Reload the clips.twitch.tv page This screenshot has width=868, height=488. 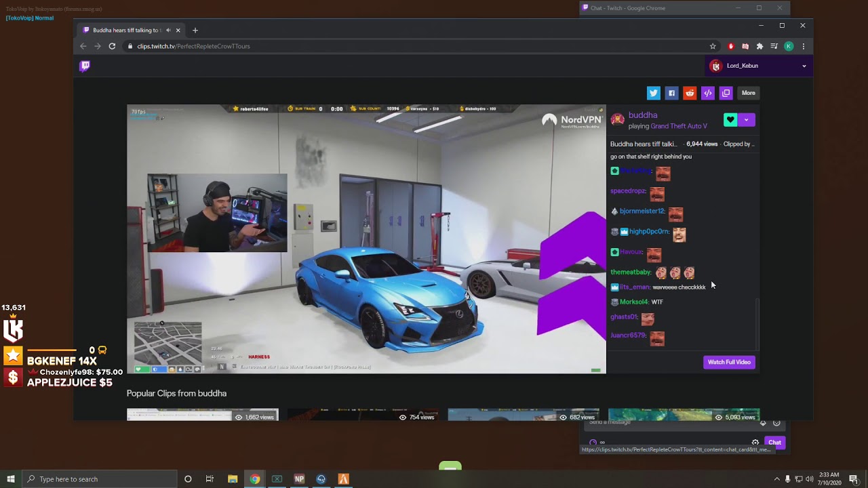[x=112, y=46]
